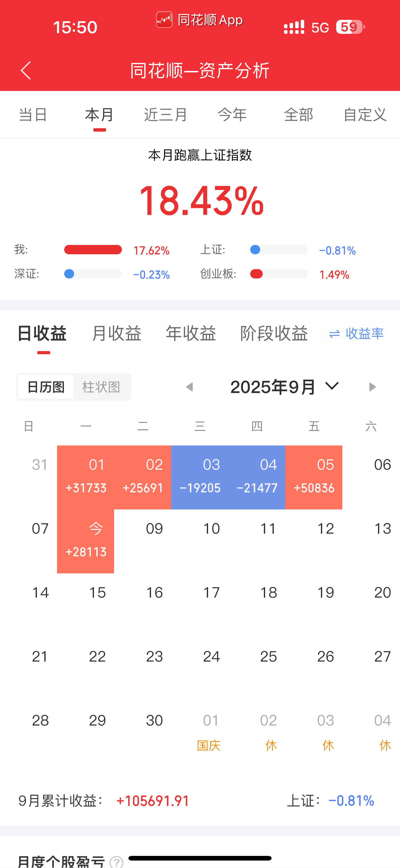This screenshot has height=868, width=400.
Task: Go to previous month with left triangle
Action: [x=189, y=387]
